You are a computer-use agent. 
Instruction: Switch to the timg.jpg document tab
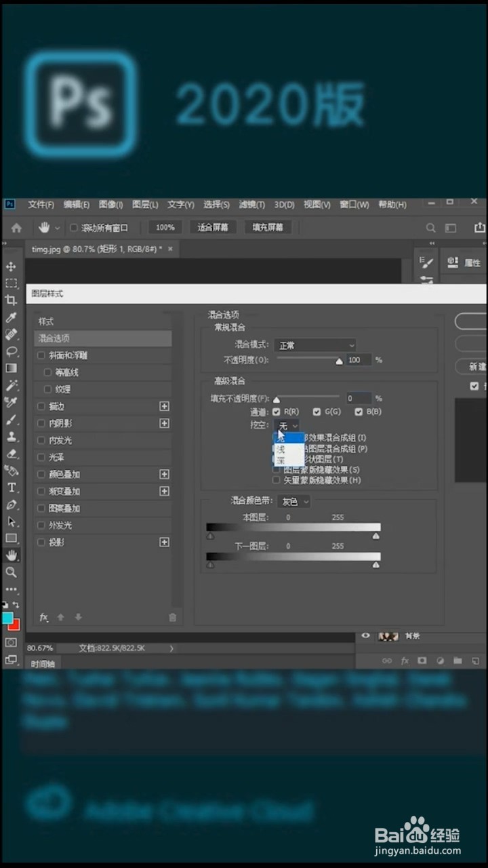tap(97, 249)
